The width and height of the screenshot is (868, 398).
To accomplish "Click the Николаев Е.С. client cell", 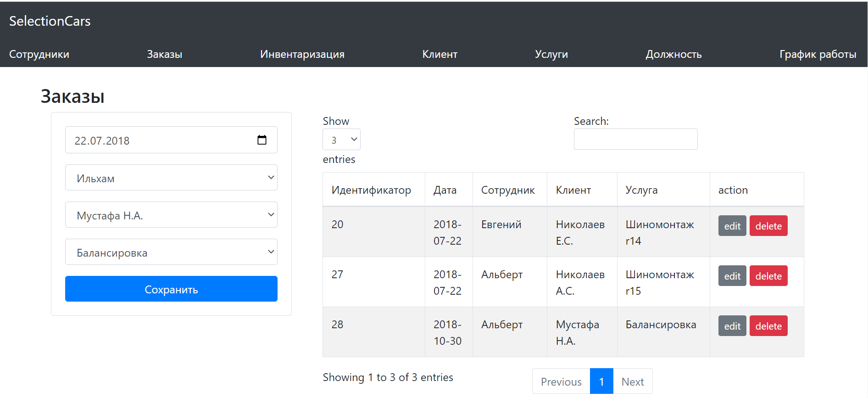I will coord(582,232).
